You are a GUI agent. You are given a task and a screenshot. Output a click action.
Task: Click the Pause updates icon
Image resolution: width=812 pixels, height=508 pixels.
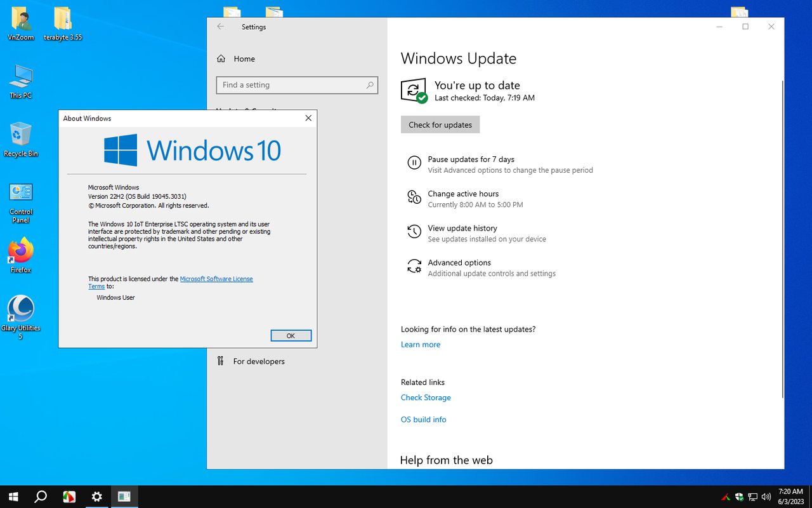tap(414, 163)
